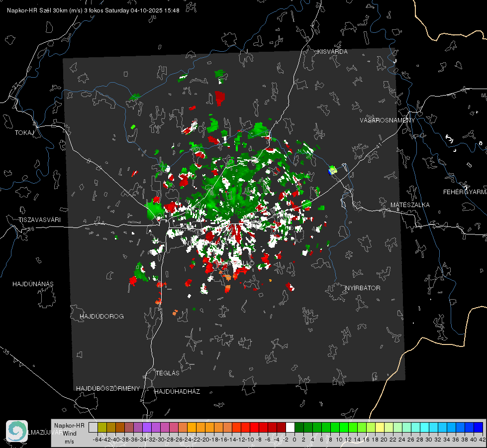Click the radar title text with the 15:48 timestamp
Screen dimensions: 487x448
(x=93, y=10)
